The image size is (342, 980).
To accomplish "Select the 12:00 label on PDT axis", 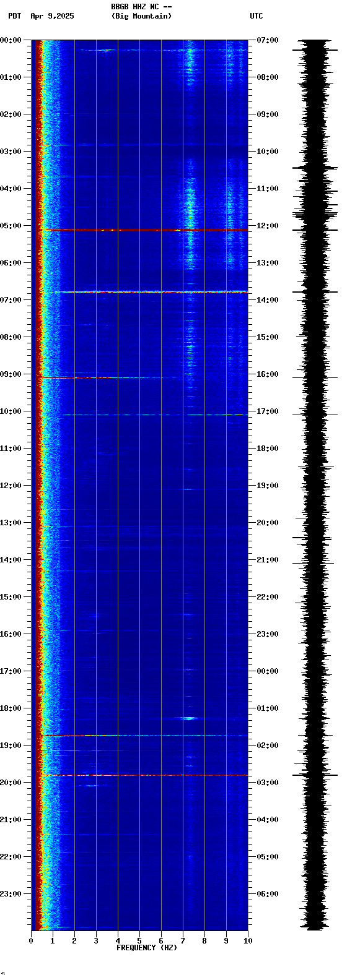I will [11, 486].
